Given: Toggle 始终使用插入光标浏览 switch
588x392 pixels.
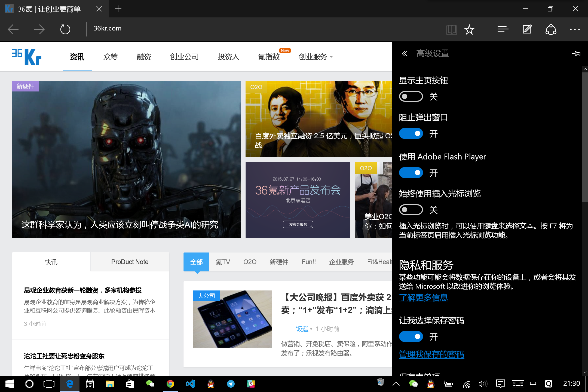Looking at the screenshot, I should [411, 210].
